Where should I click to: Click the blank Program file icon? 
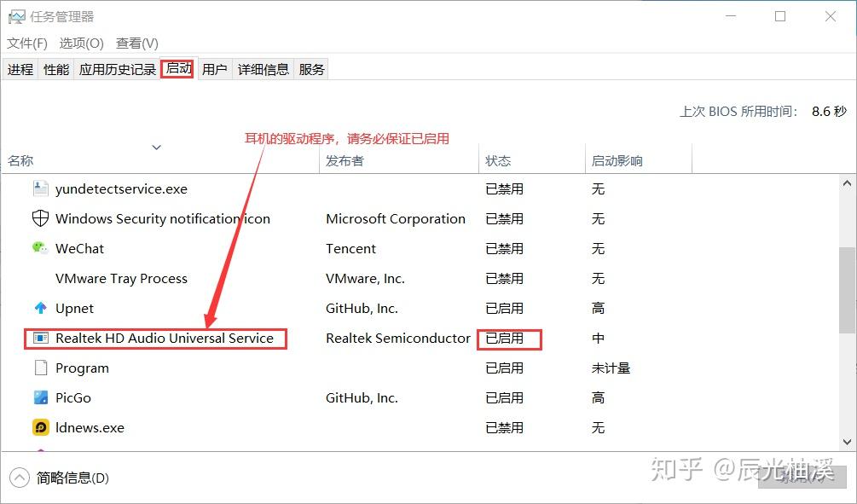tap(40, 368)
